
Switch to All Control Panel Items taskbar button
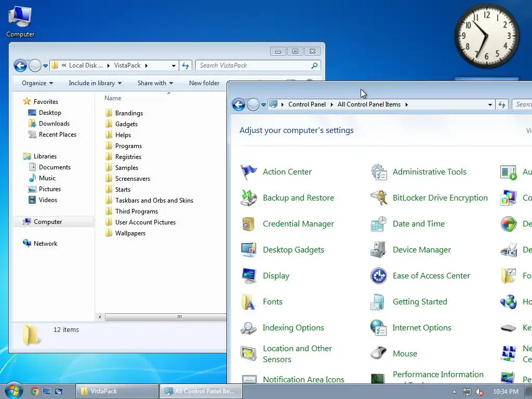tap(201, 391)
